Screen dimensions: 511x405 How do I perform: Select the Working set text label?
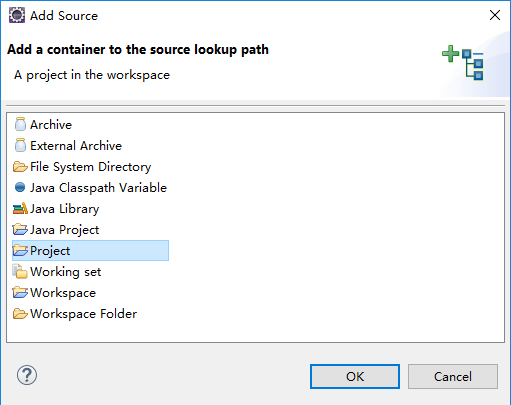pyautogui.click(x=66, y=272)
